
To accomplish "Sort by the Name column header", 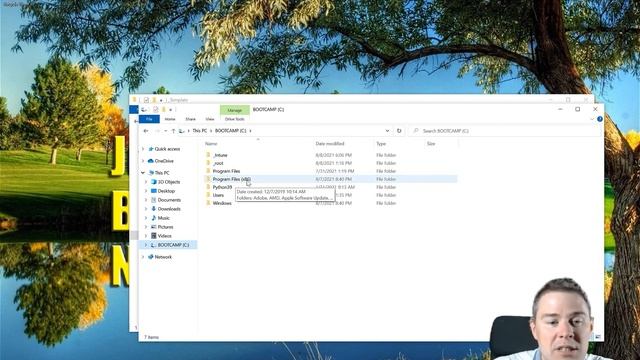I will [211, 144].
